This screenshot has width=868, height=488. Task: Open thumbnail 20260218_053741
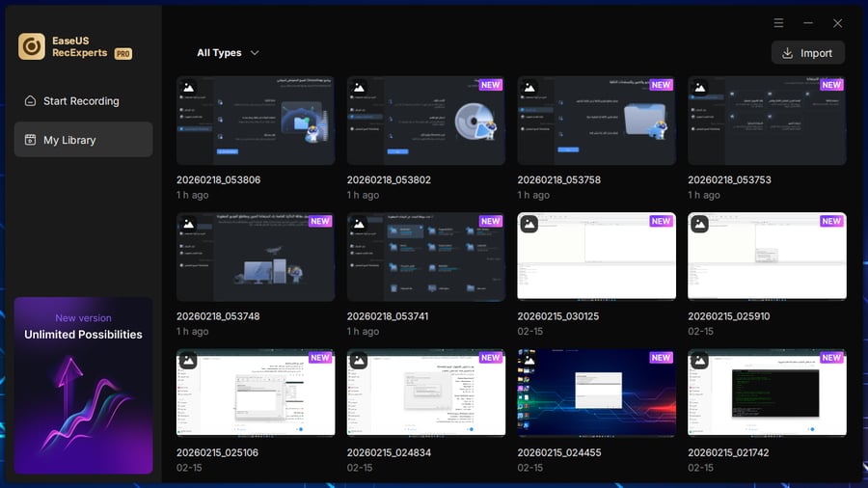426,257
